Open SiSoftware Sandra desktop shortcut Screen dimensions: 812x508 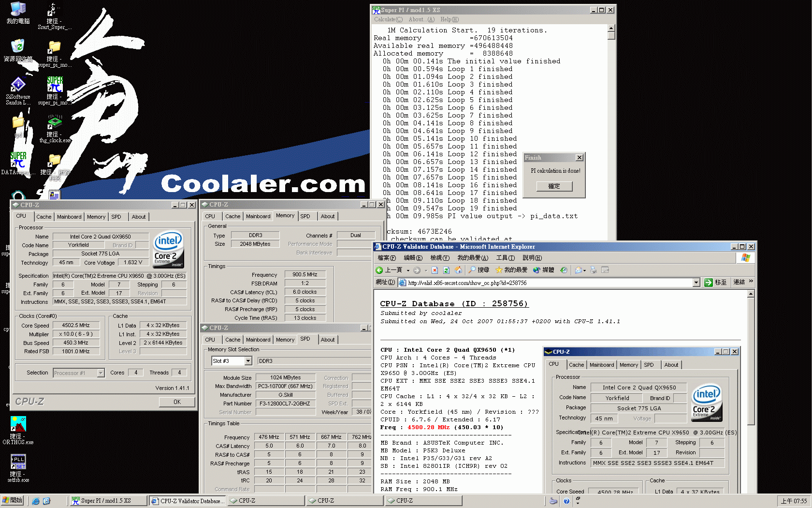(18, 91)
